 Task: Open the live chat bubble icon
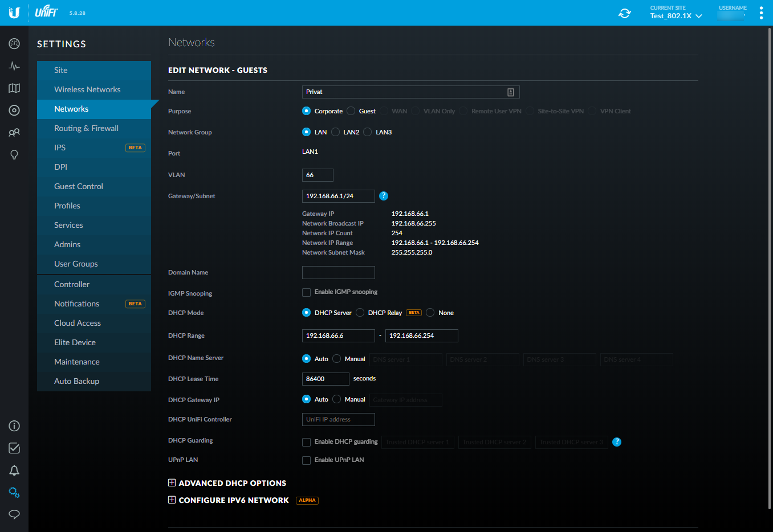click(x=14, y=514)
